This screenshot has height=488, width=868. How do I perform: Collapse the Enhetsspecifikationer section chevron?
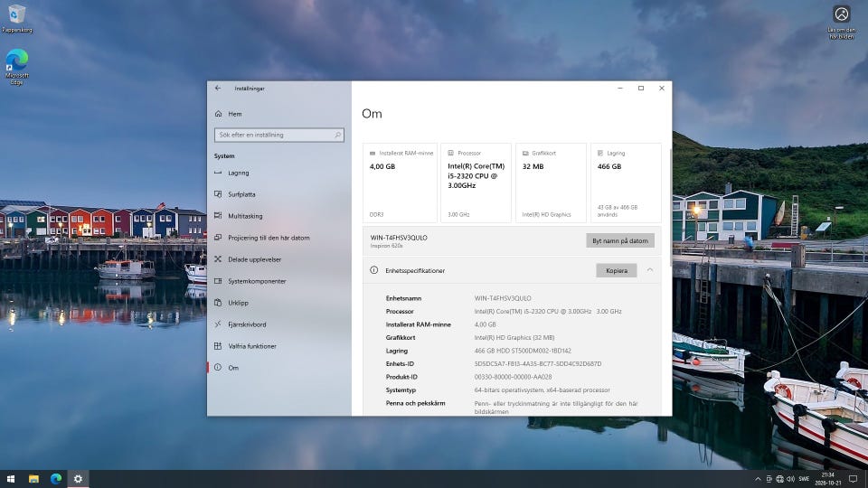click(x=650, y=270)
